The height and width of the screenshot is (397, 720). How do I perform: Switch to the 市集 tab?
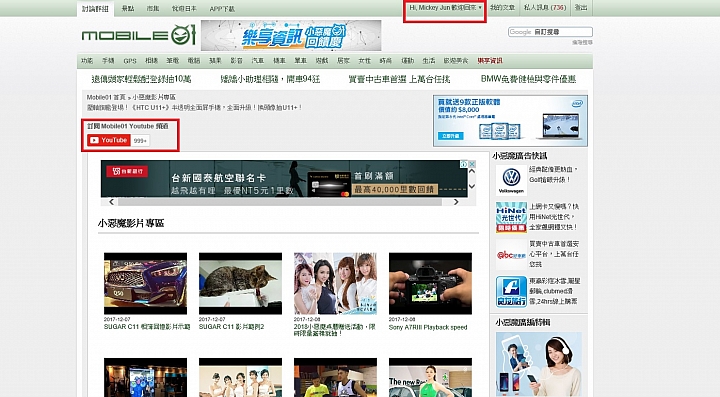153,9
